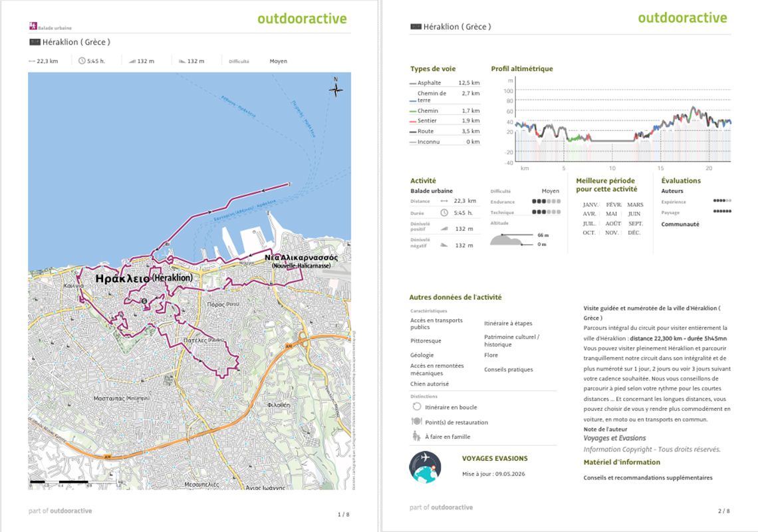Click the Itinéraire en boucle loop icon

tap(417, 407)
